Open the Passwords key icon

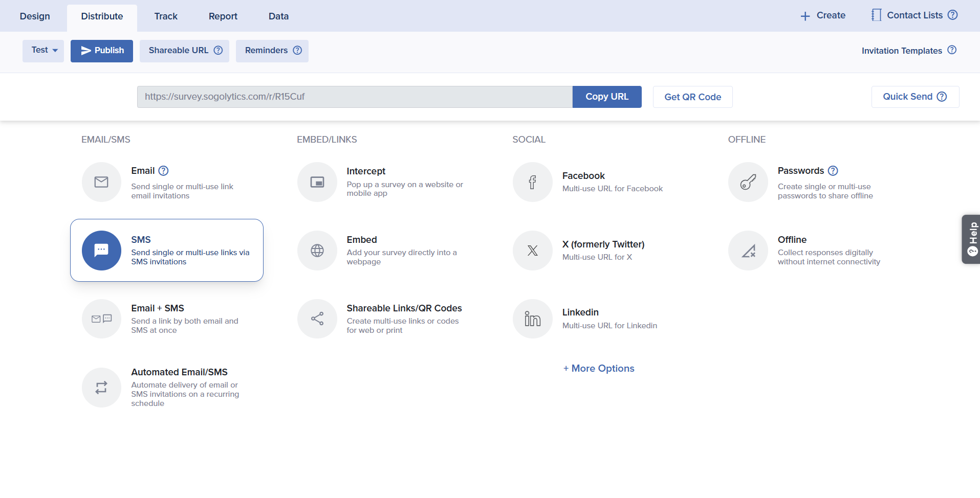pos(748,182)
